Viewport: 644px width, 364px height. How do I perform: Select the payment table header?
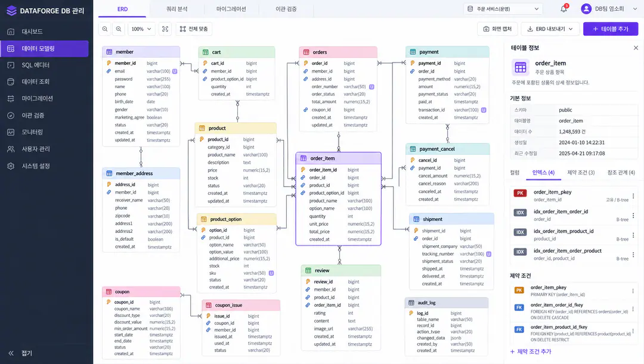coord(448,52)
